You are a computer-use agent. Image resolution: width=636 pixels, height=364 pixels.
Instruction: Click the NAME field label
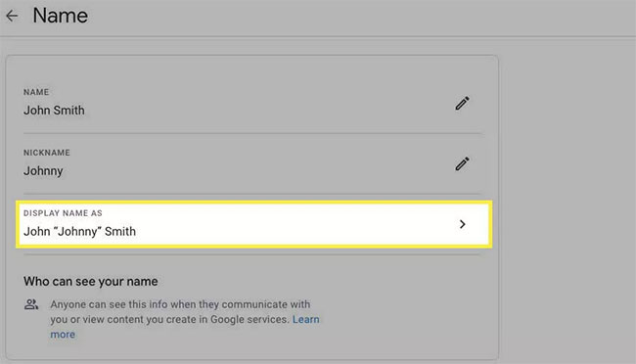36,92
